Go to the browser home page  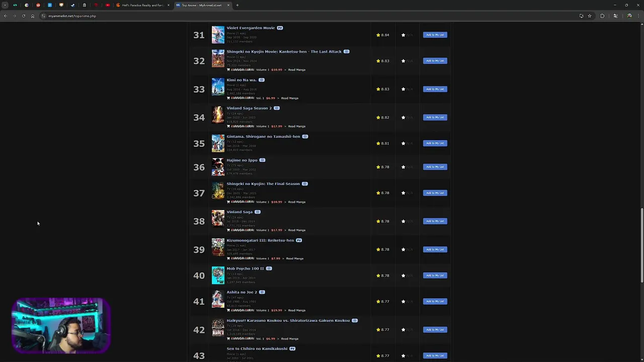(33, 16)
